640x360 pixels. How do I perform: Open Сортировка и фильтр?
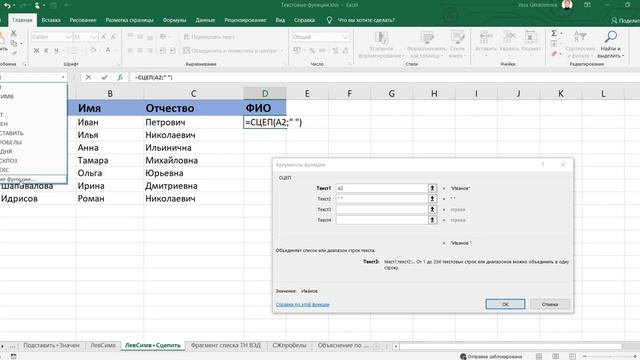(580, 45)
